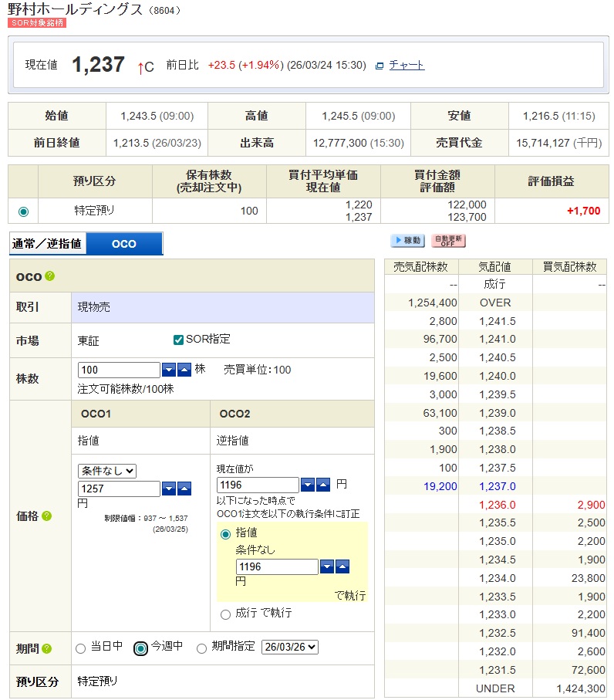Click bid price 1,231.5 in order book
The image size is (614, 700).
(497, 670)
